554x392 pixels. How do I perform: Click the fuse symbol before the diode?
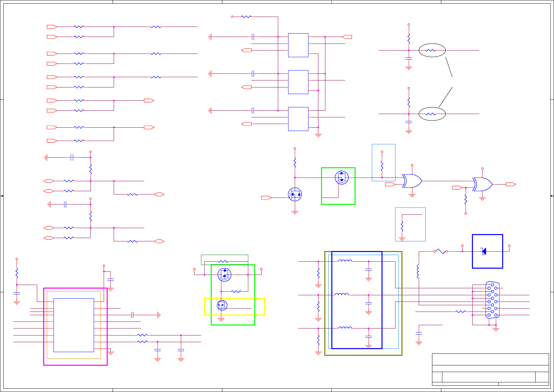click(x=440, y=251)
